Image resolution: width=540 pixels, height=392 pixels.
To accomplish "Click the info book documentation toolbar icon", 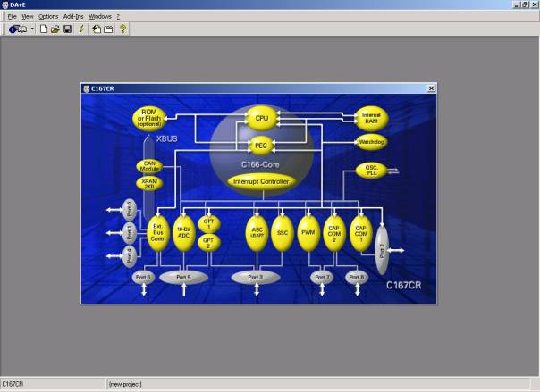I will click(18, 29).
